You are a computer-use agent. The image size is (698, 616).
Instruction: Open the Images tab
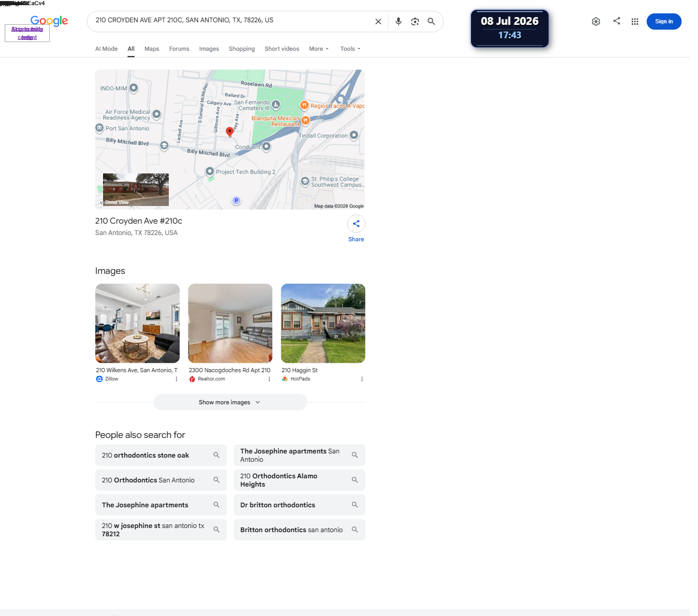pyautogui.click(x=209, y=49)
